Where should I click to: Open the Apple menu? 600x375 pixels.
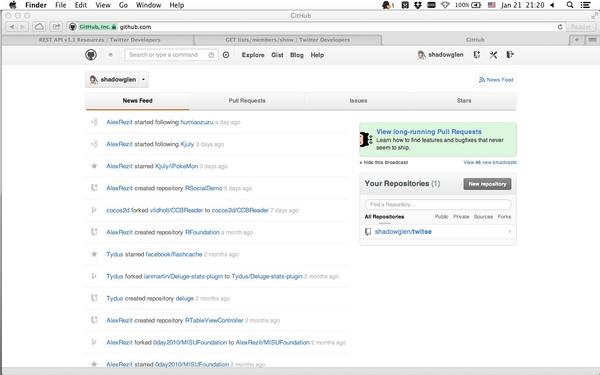[x=12, y=5]
